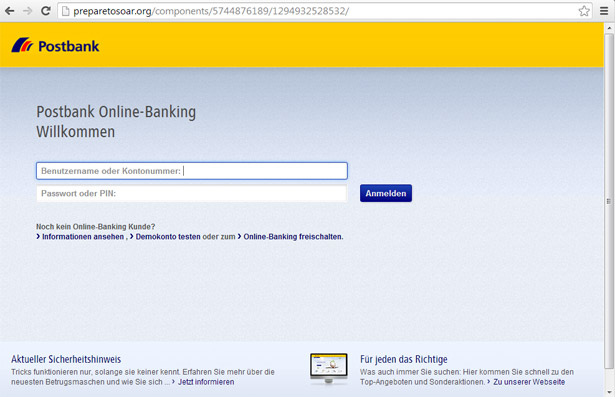Click the Benutzername oder Kontonummer field

point(192,171)
